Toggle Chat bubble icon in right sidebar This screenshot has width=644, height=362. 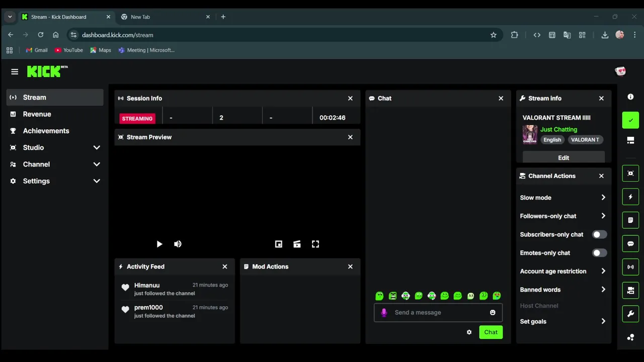[630, 244]
